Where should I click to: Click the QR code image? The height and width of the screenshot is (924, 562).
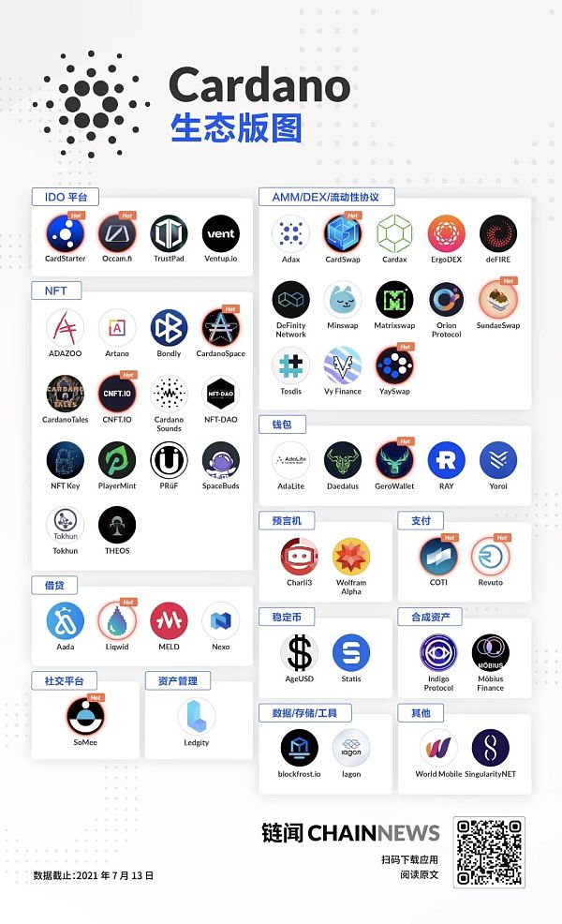coord(489,852)
